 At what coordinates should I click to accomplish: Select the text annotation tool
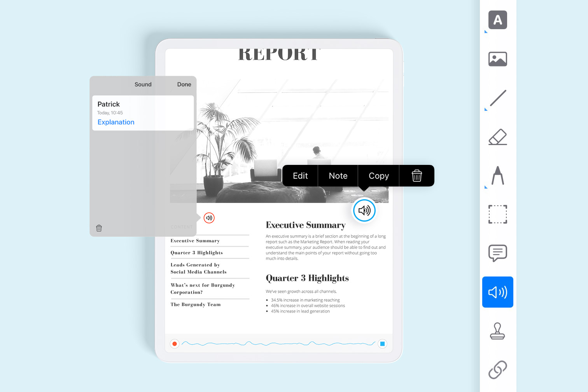497,20
